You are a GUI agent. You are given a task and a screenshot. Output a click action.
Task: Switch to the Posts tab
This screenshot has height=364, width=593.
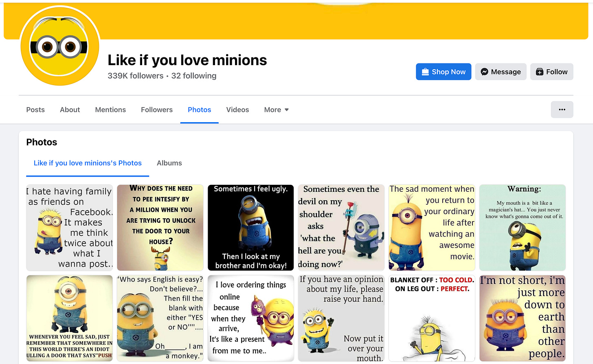pos(35,110)
